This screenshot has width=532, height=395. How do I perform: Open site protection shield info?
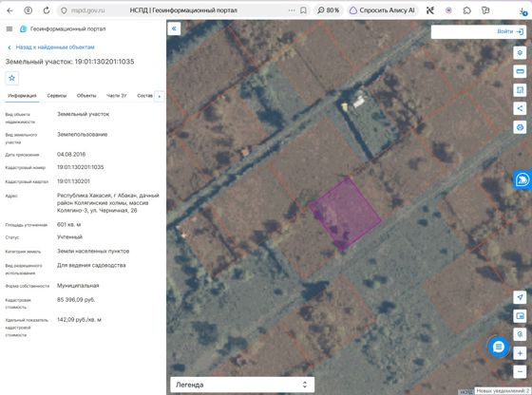[x=64, y=10]
